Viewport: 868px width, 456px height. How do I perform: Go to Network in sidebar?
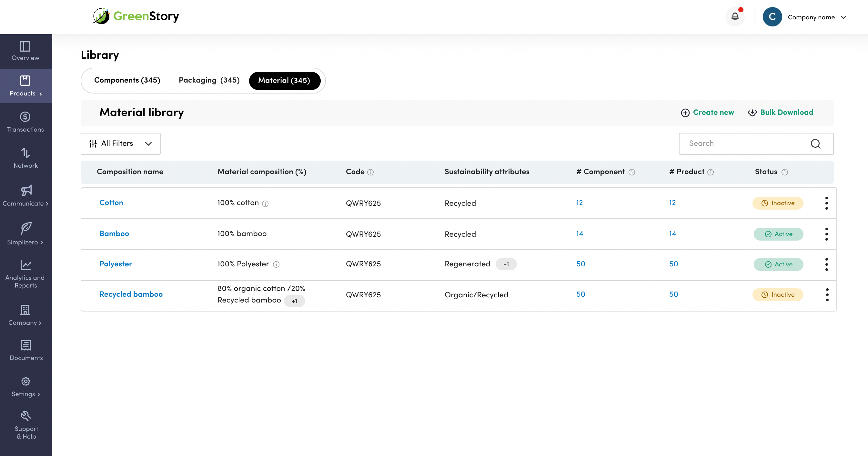coord(25,158)
